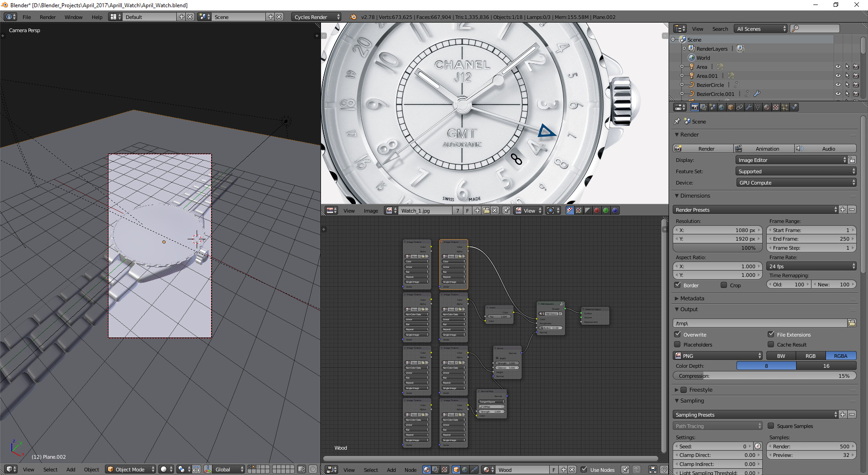Open the Feature Set Supported dropdown
The height and width of the screenshot is (475, 868).
796,171
